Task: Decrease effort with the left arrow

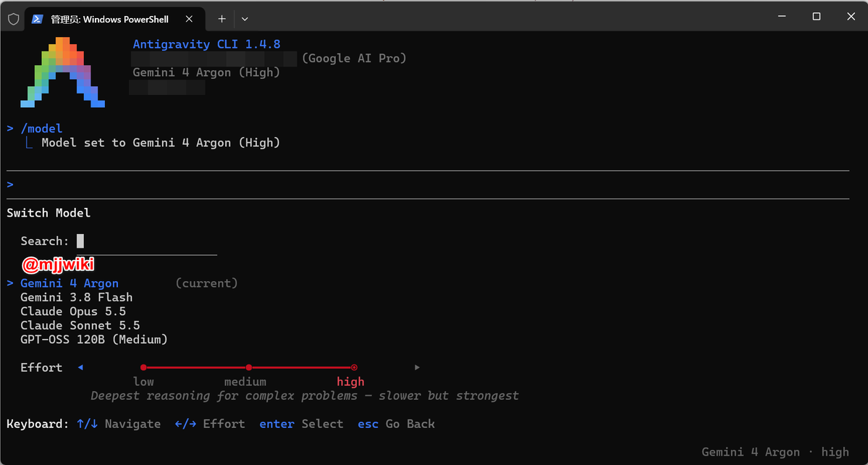Action: [x=80, y=367]
